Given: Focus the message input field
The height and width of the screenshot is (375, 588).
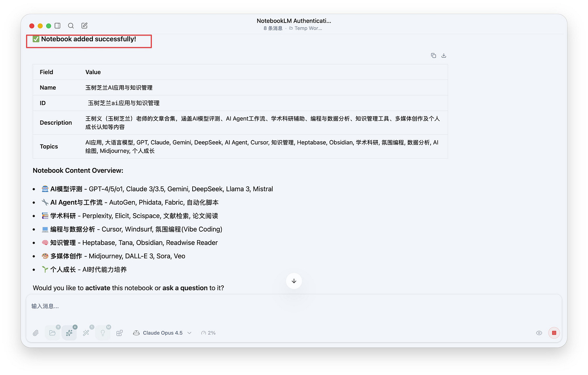Looking at the screenshot, I should click(x=294, y=306).
